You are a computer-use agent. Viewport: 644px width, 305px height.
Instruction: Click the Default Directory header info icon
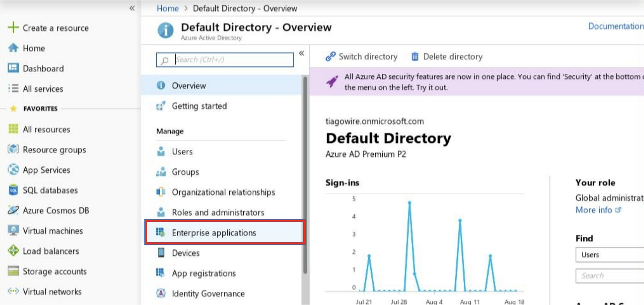(x=166, y=30)
